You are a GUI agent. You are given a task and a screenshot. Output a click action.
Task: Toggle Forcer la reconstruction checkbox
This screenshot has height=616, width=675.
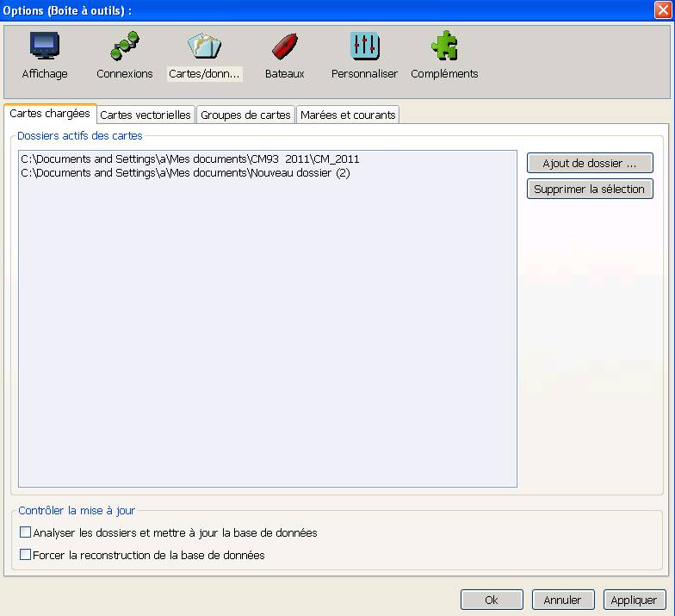click(25, 556)
